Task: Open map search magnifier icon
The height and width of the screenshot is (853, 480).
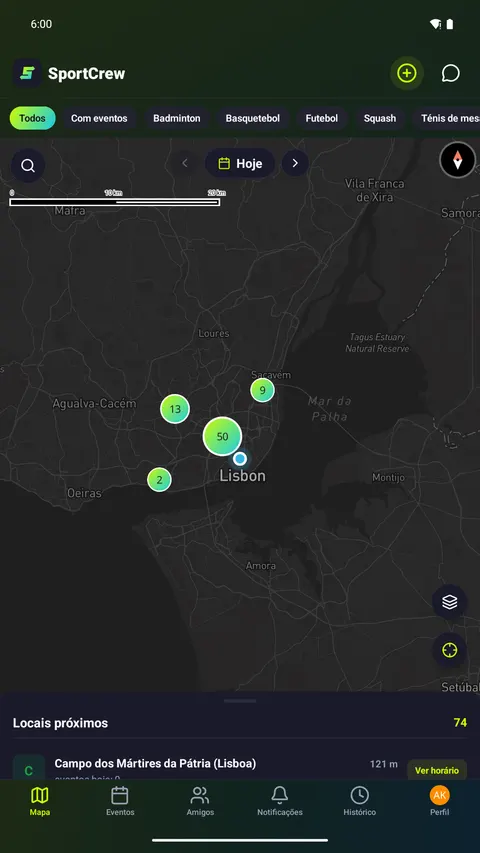Action: [28, 165]
